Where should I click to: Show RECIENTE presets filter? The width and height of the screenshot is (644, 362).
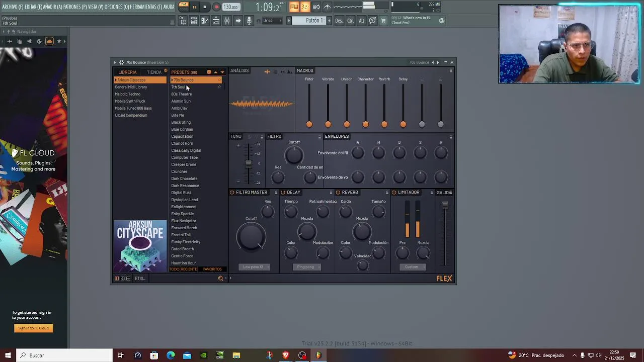coord(189,269)
